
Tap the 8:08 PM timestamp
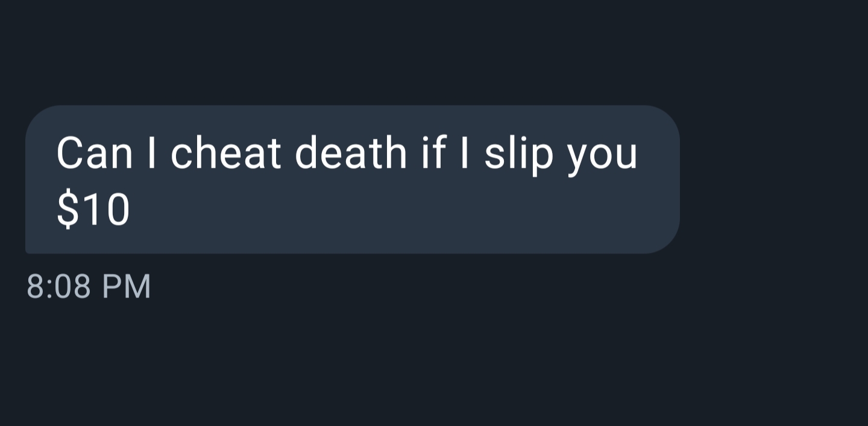click(x=89, y=287)
